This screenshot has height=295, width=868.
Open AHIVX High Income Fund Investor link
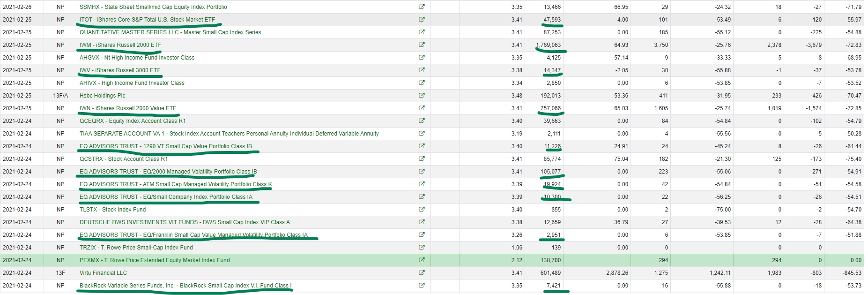click(132, 83)
